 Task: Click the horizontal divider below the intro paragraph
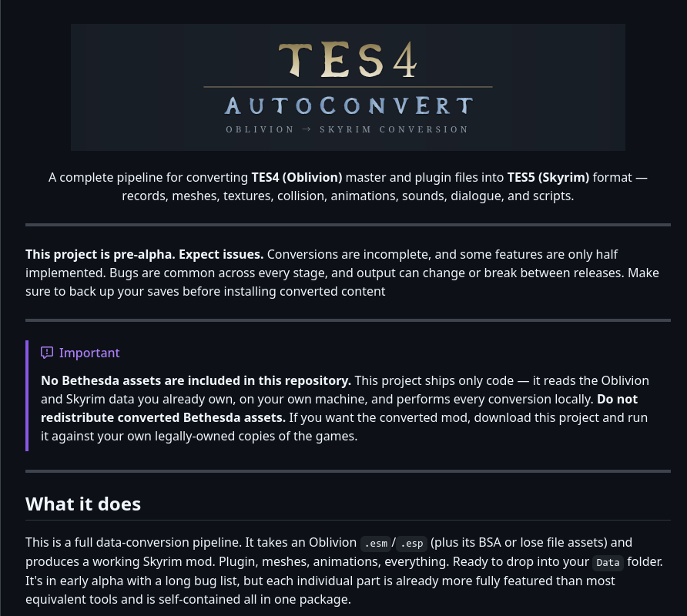tap(348, 225)
